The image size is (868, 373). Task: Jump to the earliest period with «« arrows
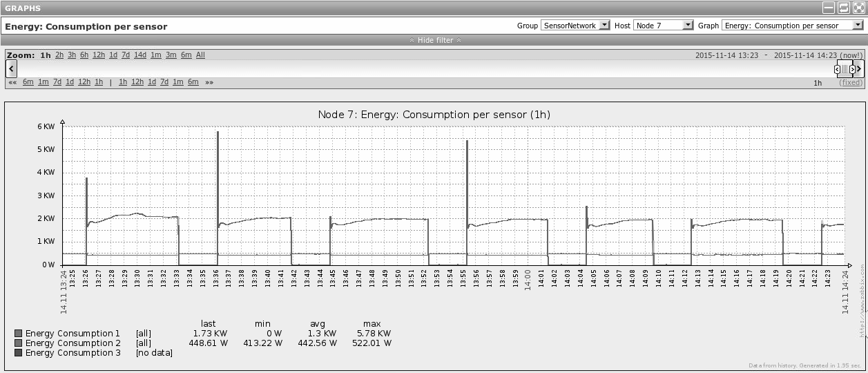[12, 82]
